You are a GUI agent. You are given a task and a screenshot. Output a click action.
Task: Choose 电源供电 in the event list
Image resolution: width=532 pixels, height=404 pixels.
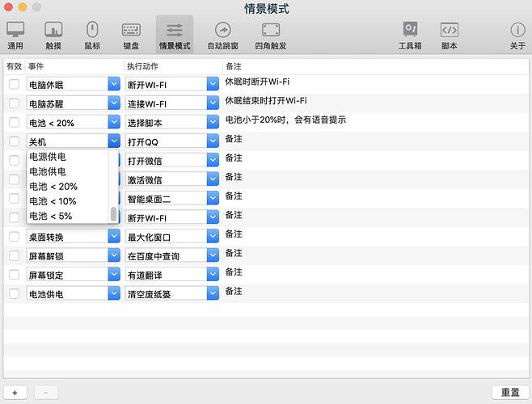tap(48, 157)
